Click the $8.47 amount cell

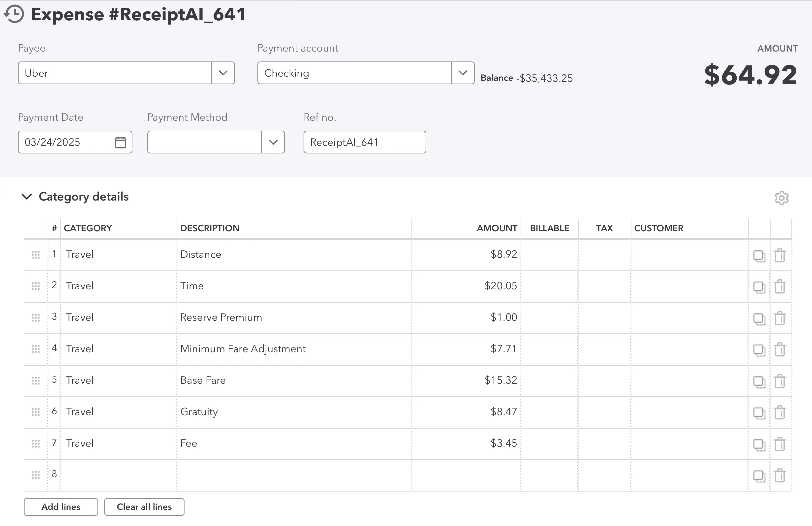pos(466,412)
